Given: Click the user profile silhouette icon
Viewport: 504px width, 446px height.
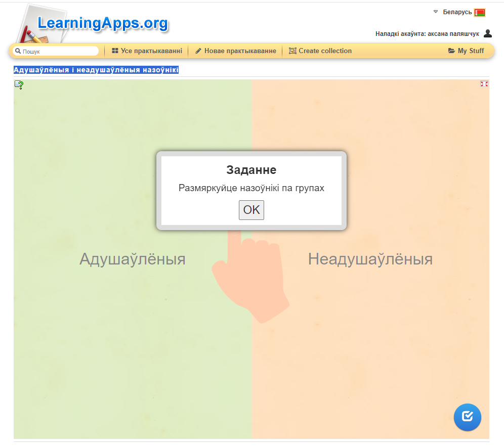Looking at the screenshot, I should 488,34.
